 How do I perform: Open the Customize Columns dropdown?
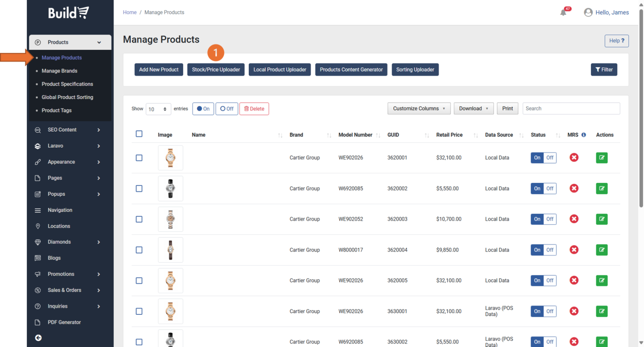(x=418, y=108)
